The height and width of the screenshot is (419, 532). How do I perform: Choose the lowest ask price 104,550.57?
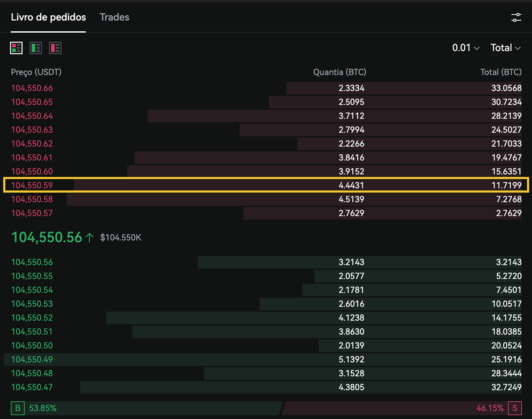tap(32, 213)
